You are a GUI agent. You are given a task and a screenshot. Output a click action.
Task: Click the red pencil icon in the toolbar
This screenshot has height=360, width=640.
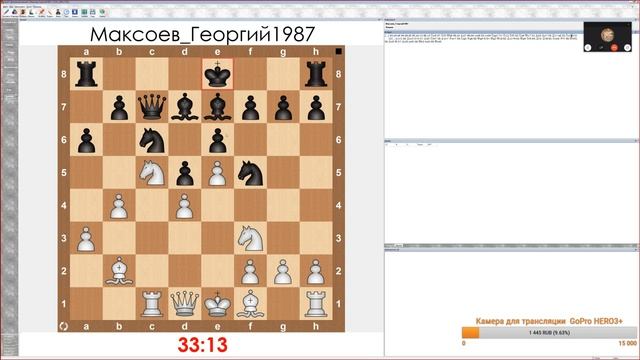click(x=42, y=12)
